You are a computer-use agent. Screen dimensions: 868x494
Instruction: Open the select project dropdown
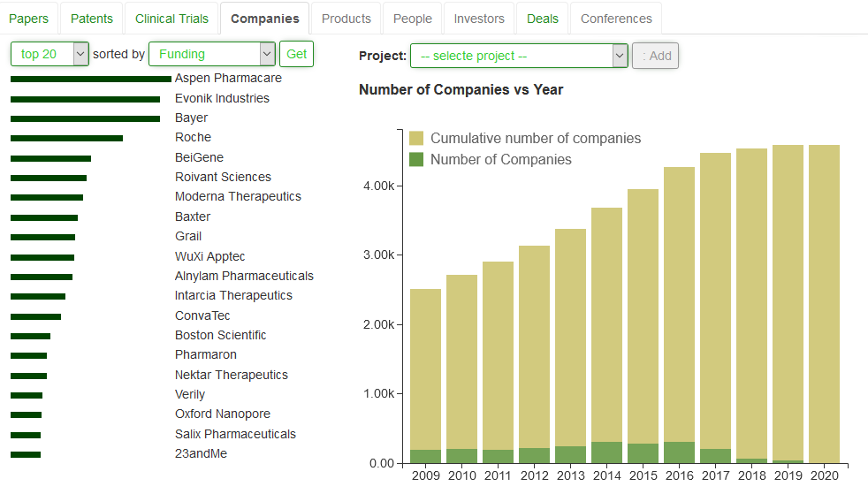coord(519,56)
